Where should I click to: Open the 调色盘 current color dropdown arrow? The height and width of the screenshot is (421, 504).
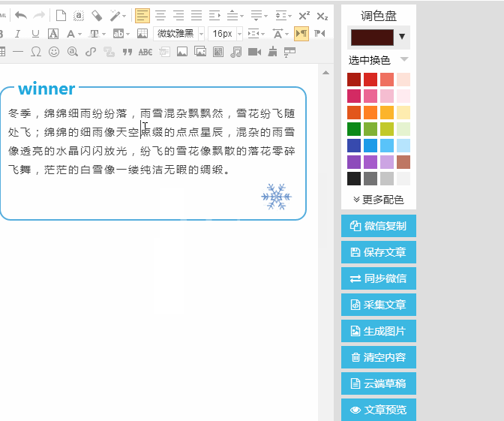tap(402, 36)
